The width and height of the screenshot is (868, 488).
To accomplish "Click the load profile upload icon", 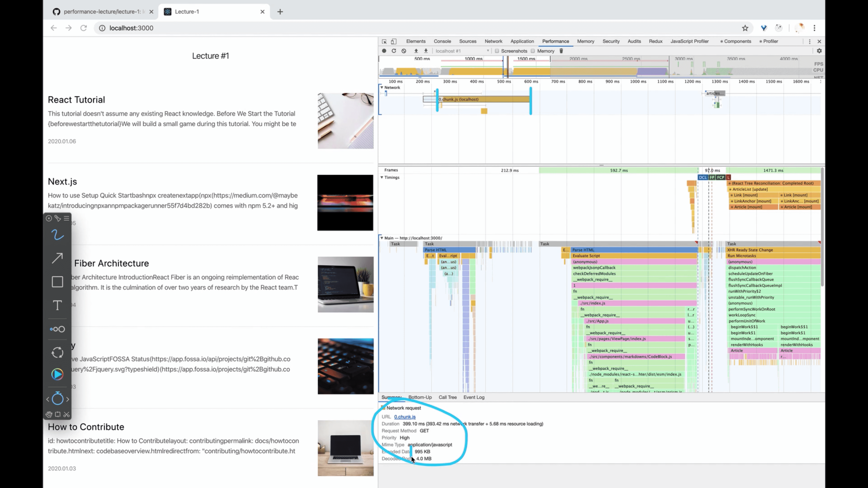I will pyautogui.click(x=416, y=51).
